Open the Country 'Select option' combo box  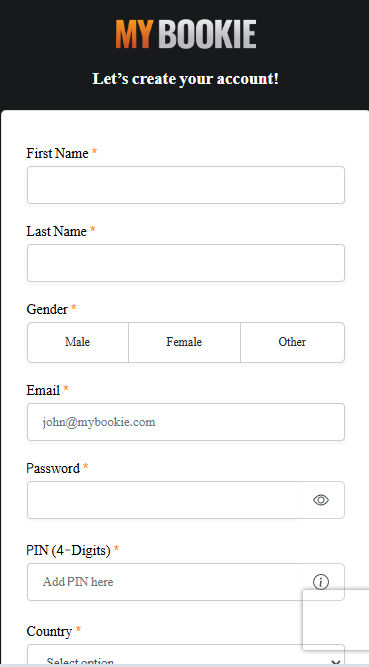[186, 656]
